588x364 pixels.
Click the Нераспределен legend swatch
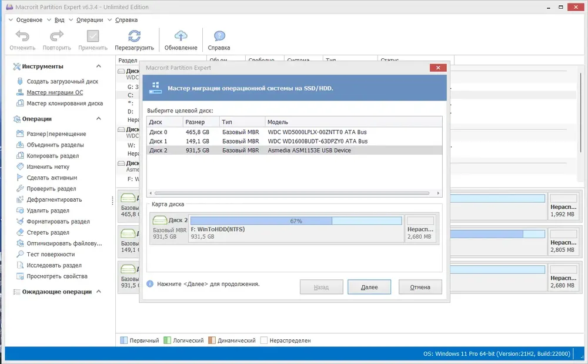coord(264,340)
